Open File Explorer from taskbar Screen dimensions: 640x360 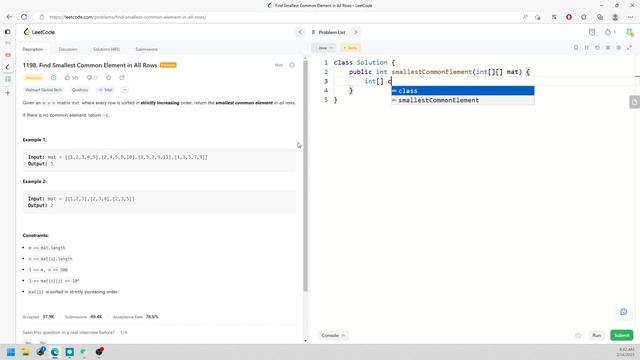coord(25,352)
